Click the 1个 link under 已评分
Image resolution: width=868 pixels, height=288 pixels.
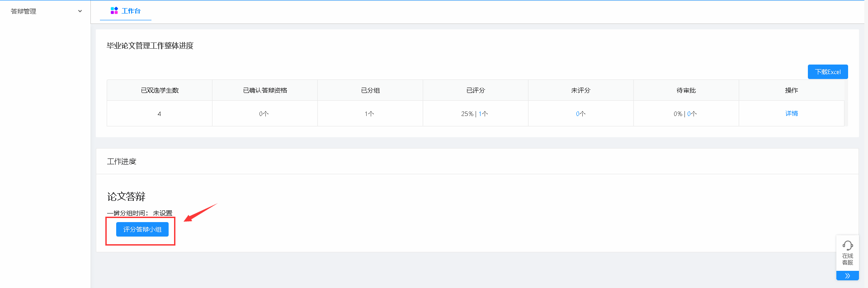tap(483, 114)
